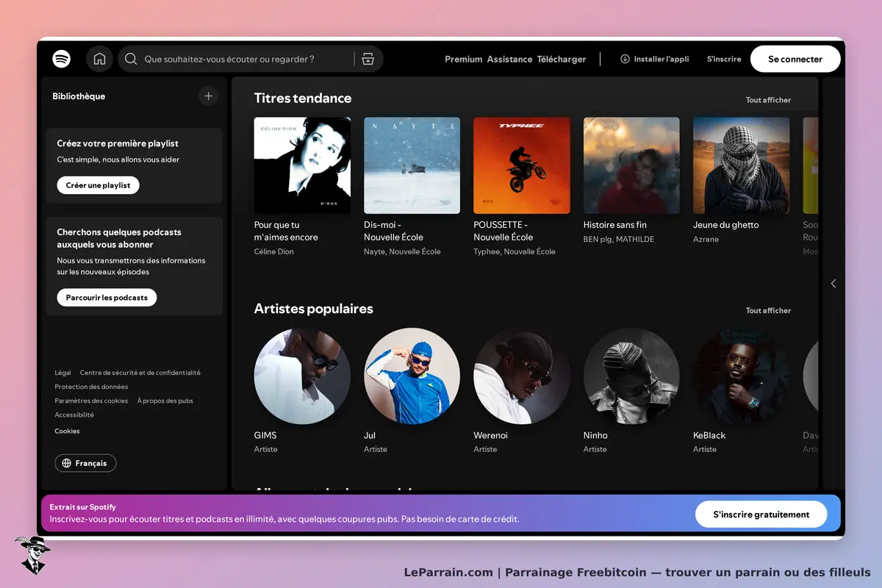Click 'POUSSETTE - Nouvelle École' title
Image resolution: width=882 pixels, height=588 pixels.
coord(503,231)
